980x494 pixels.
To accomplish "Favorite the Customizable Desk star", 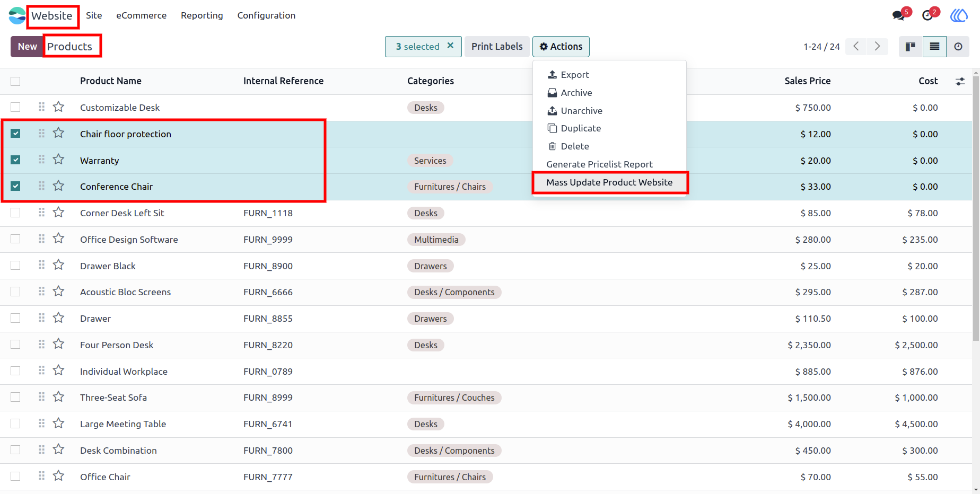I will point(58,107).
